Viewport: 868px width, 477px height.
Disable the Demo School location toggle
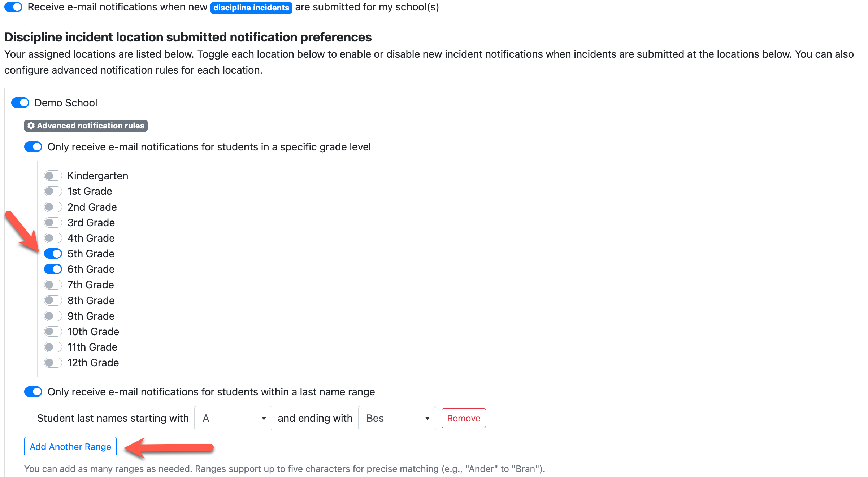point(20,103)
